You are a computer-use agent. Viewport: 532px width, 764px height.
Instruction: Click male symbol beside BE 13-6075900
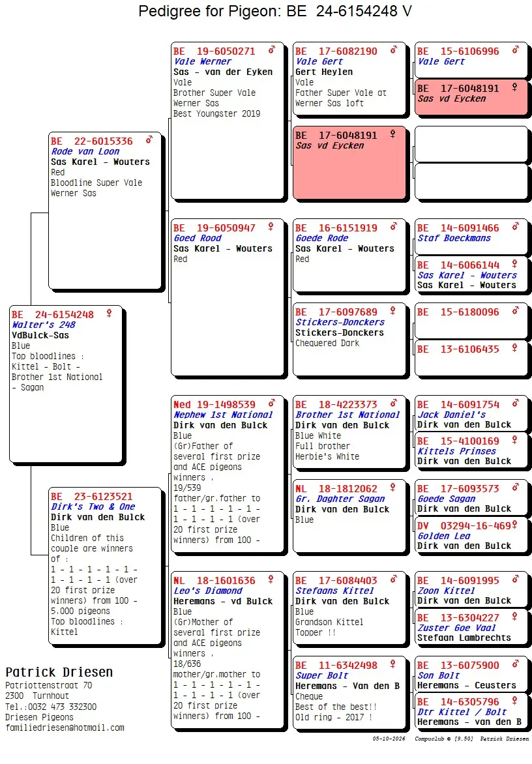516,664
